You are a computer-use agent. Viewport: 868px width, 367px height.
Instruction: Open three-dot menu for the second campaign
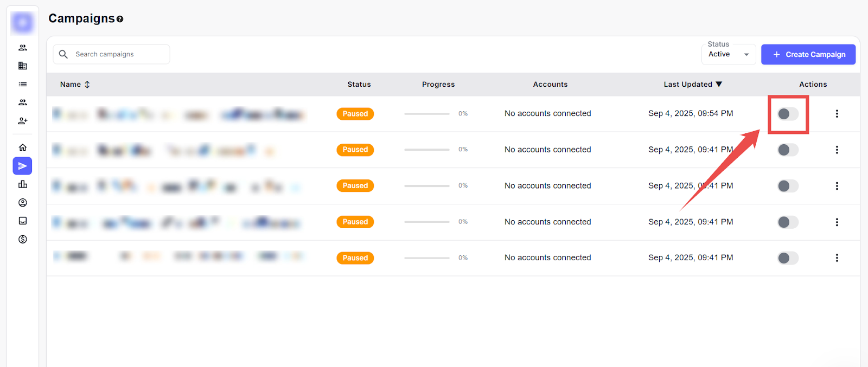pyautogui.click(x=837, y=150)
